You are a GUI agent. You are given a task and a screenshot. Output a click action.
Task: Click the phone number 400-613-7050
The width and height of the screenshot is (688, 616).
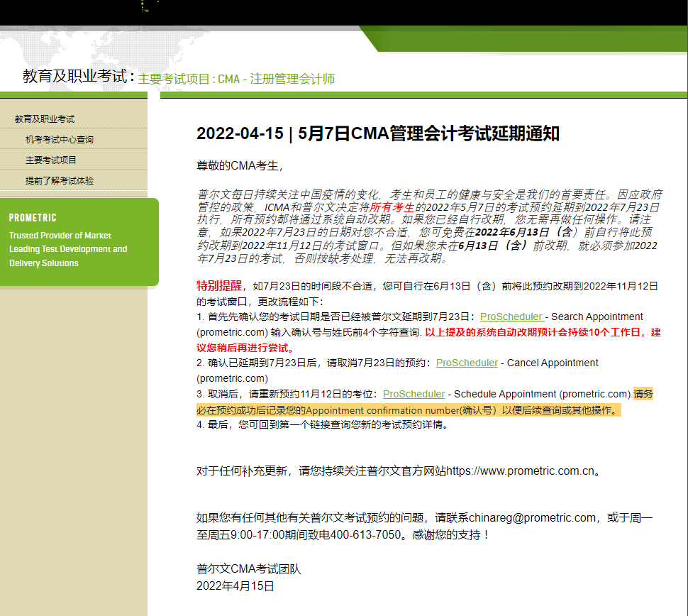point(365,535)
